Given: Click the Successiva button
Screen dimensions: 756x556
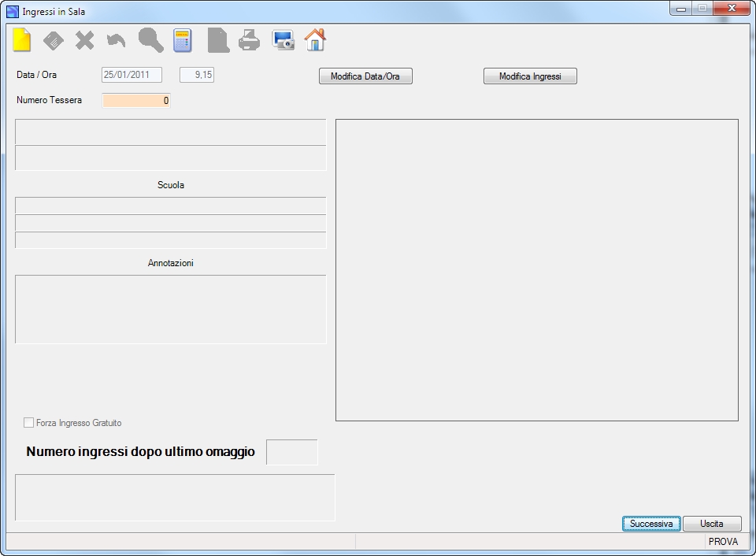Looking at the screenshot, I should [651, 524].
